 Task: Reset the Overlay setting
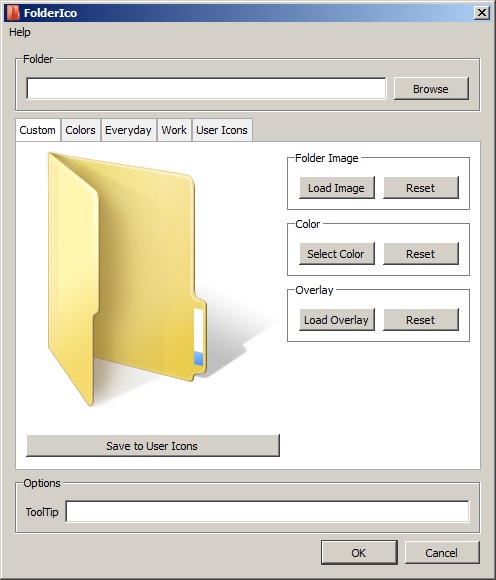(421, 320)
